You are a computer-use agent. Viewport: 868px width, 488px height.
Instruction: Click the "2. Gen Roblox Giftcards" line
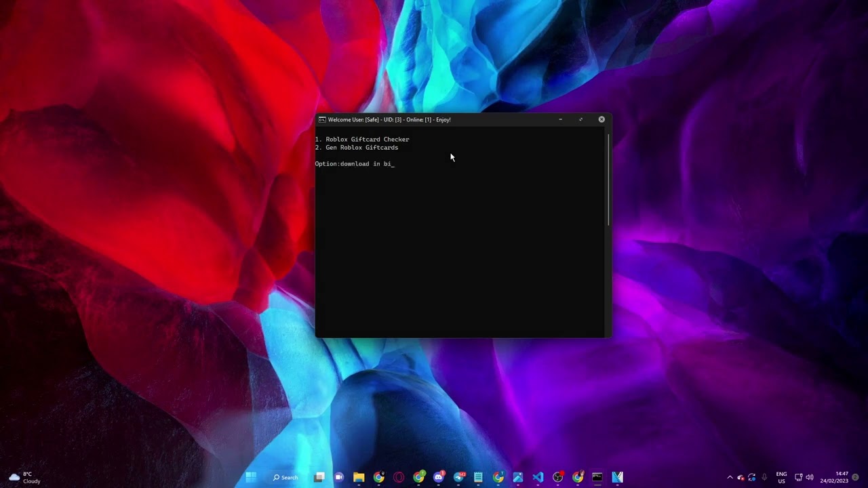(357, 148)
